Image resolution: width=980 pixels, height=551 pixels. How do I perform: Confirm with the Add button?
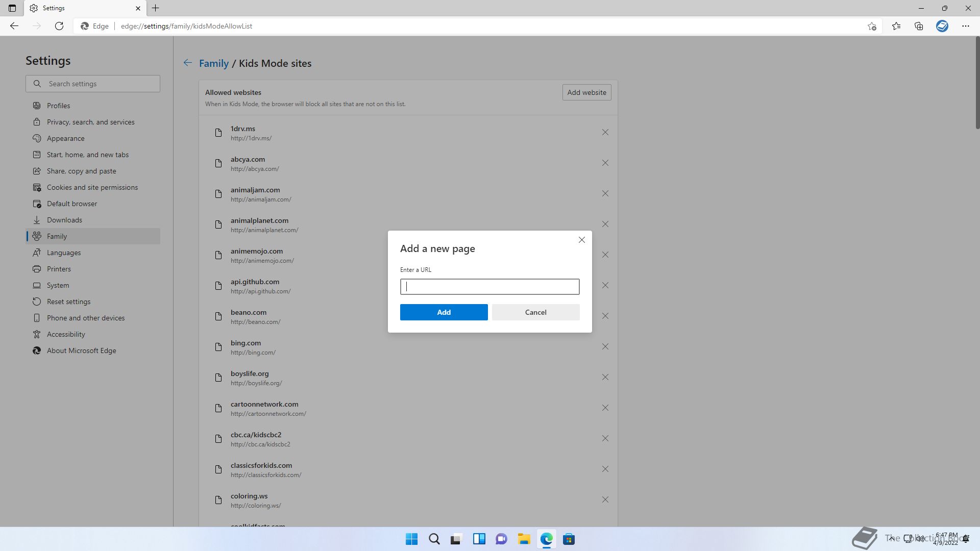[444, 312]
